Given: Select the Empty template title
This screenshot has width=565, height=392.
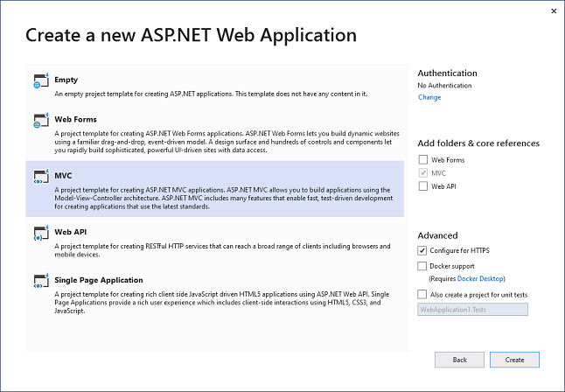Looking at the screenshot, I should coord(66,79).
